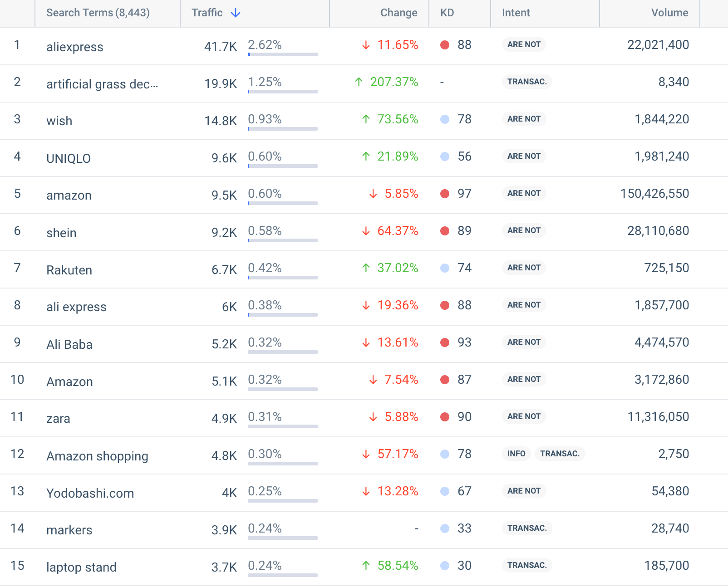The width and height of the screenshot is (728, 587).
Task: Click the Intent column header
Action: pyautogui.click(x=516, y=13)
